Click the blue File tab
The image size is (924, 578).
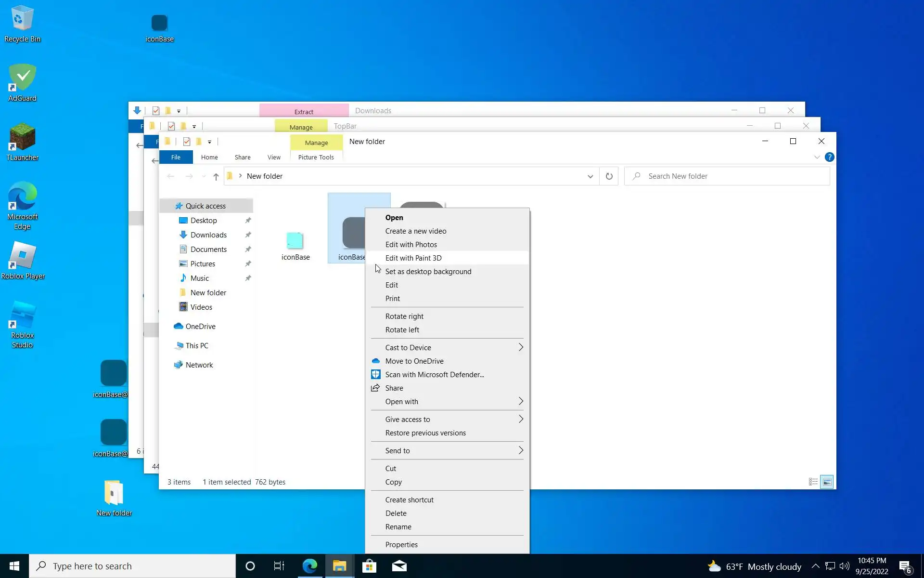click(x=176, y=157)
